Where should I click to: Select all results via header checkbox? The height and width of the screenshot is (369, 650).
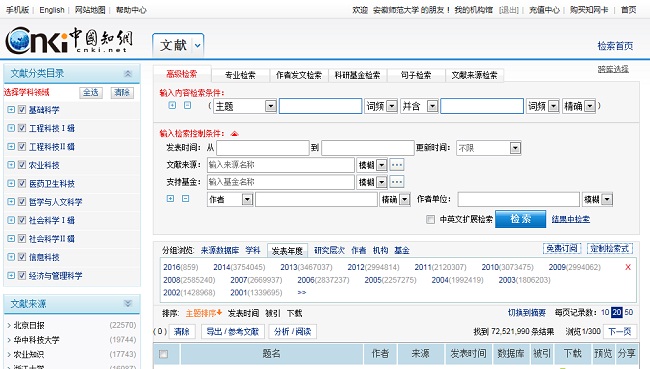(164, 354)
